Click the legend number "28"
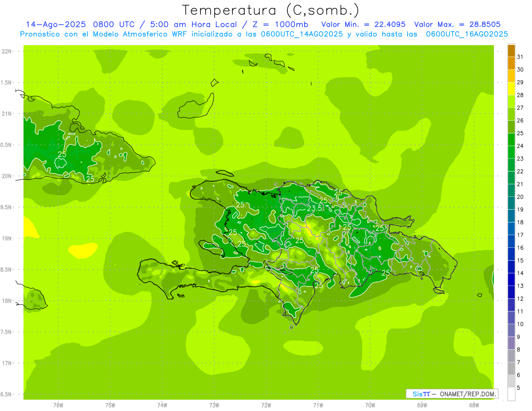The width and height of the screenshot is (532, 411). pyautogui.click(x=520, y=95)
